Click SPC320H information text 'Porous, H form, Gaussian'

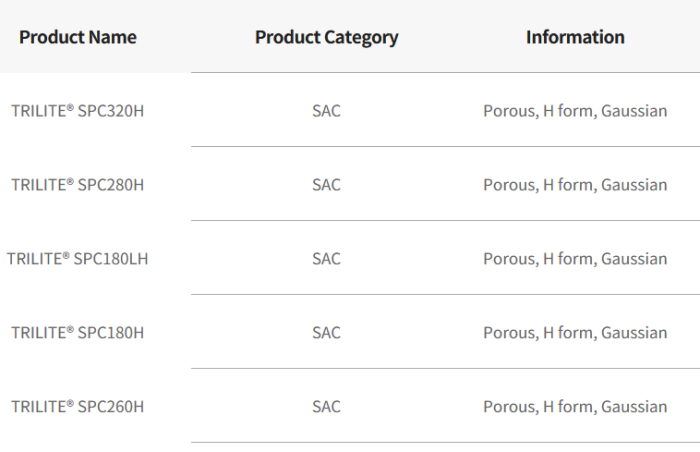575,111
